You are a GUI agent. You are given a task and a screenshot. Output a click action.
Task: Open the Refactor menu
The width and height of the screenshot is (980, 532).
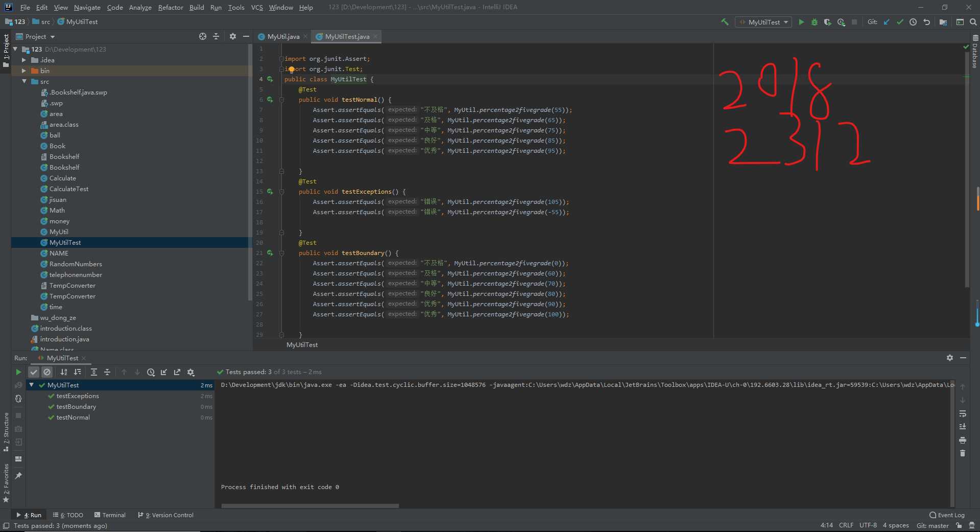(171, 7)
